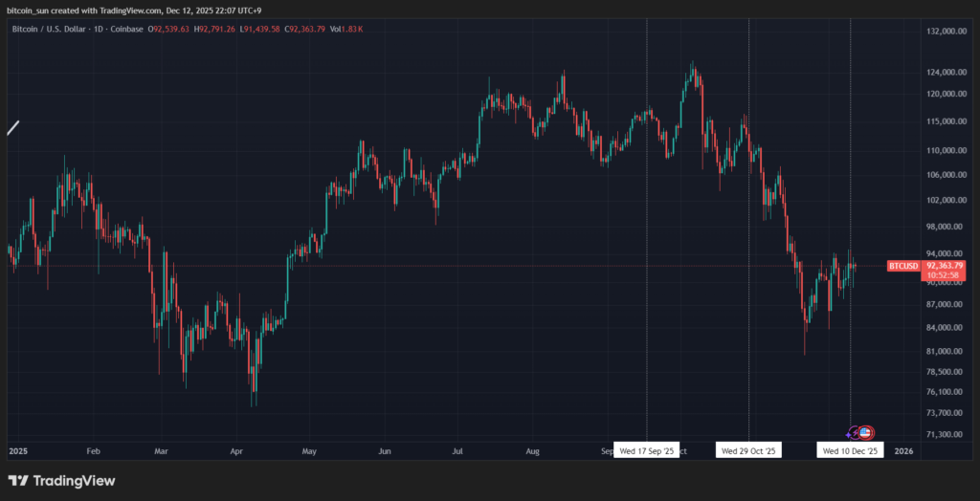The width and height of the screenshot is (980, 501).
Task: Click the BTCUSD symbol price label
Action: pyautogui.click(x=903, y=265)
